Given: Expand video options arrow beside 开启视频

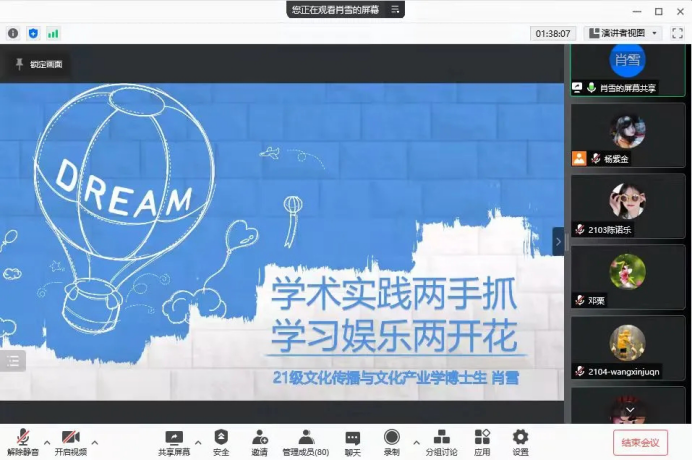Looking at the screenshot, I should [95, 442].
